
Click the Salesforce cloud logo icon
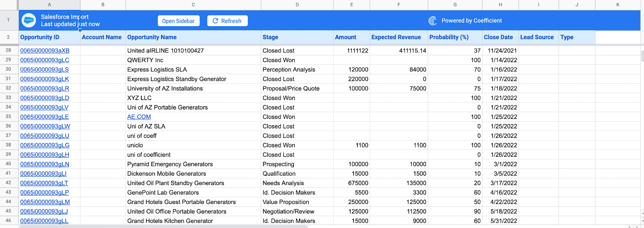pyautogui.click(x=29, y=20)
